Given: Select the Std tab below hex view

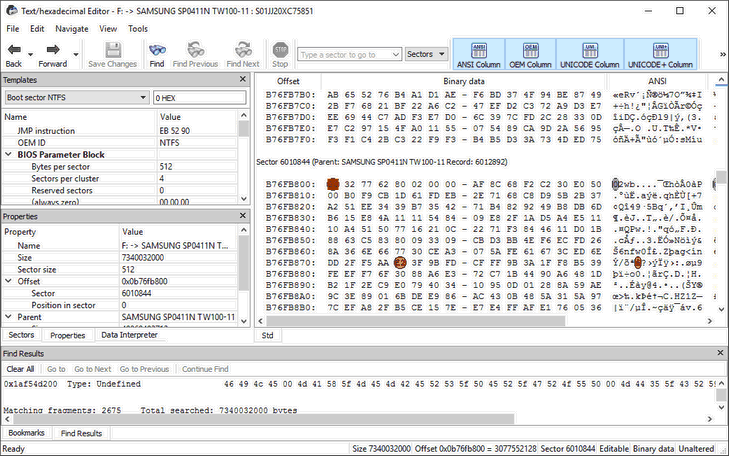Looking at the screenshot, I should [267, 335].
